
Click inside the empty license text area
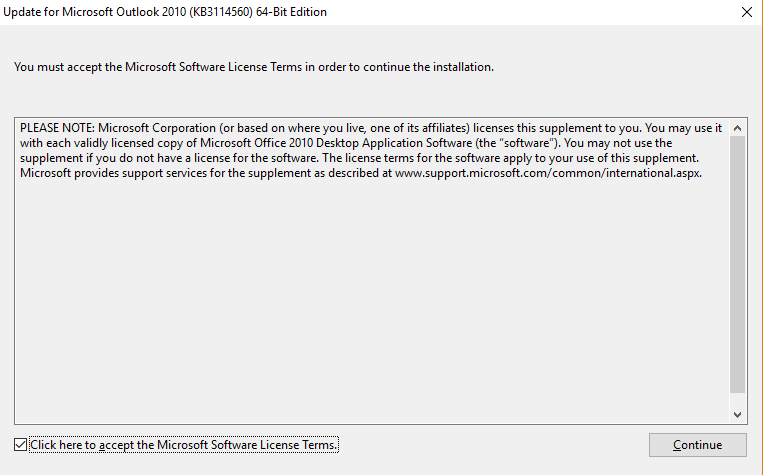pos(370,300)
